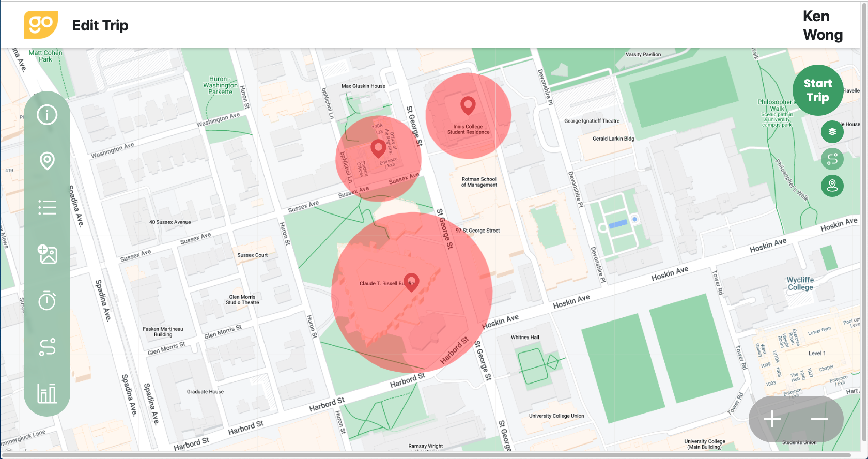Open the trip info icon in sidebar
868x459 pixels.
[47, 114]
